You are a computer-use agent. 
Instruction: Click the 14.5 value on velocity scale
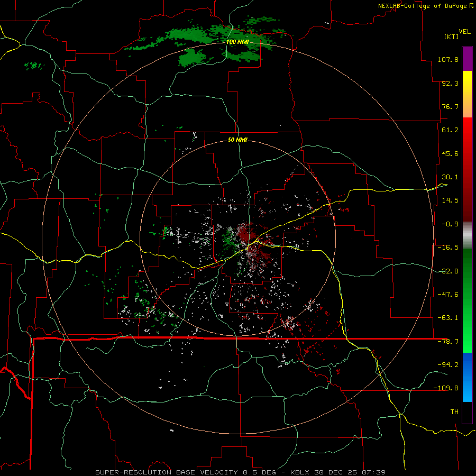tap(450, 200)
